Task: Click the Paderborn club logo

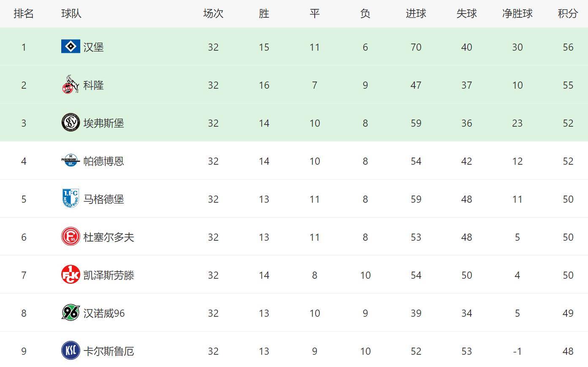Action: click(71, 160)
